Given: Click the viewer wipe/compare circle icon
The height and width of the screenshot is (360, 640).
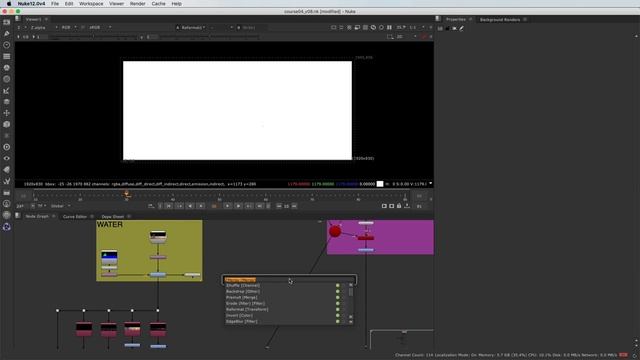Looking at the screenshot, I should click(373, 27).
